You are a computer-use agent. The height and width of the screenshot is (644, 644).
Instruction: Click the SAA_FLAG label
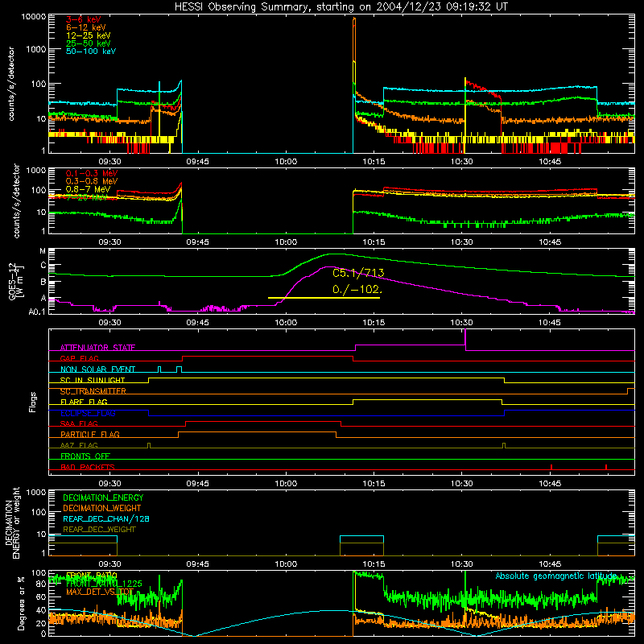coord(79,424)
